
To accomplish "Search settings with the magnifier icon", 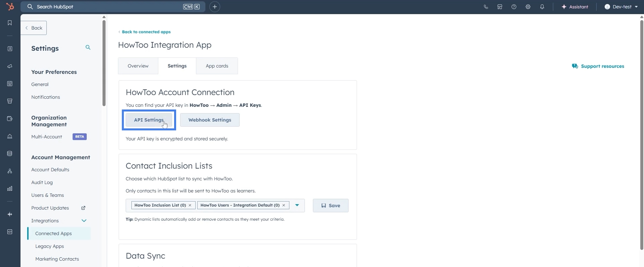I will 88,47.
